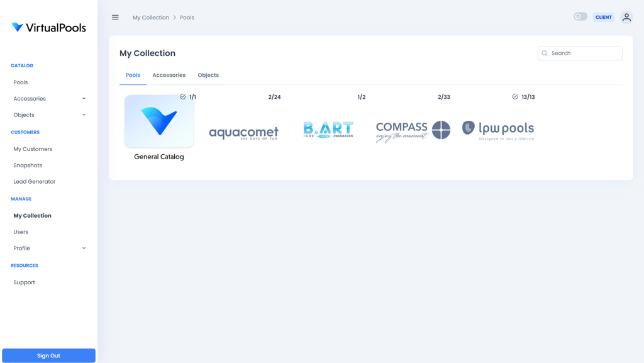Click the search magnifier icon
The height and width of the screenshot is (363, 644).
[545, 53]
